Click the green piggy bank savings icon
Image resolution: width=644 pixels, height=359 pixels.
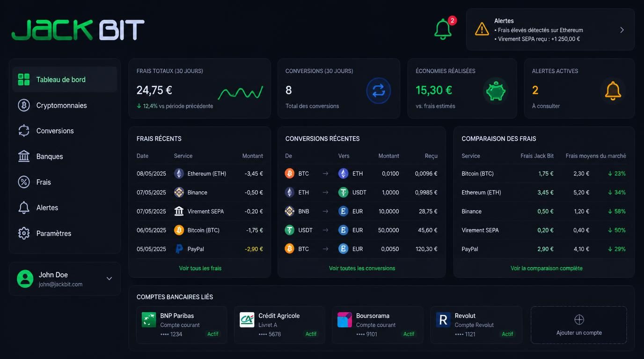coord(496,91)
